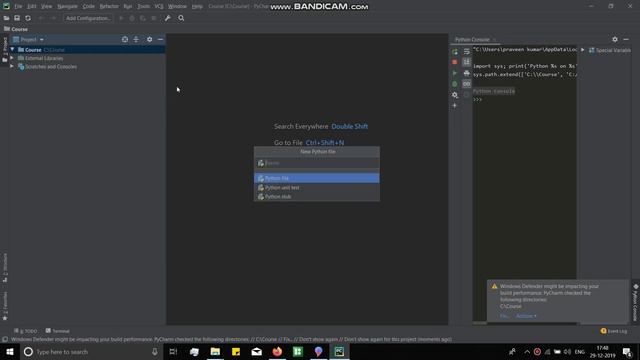
Task: Open Firefox from the taskbar
Action: click(277, 352)
